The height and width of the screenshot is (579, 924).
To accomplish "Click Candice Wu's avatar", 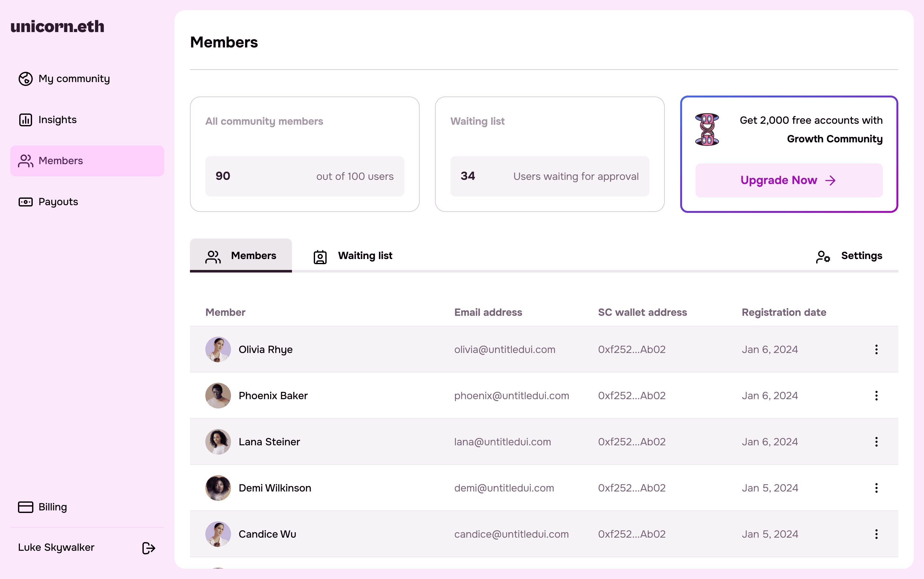I will (x=218, y=534).
